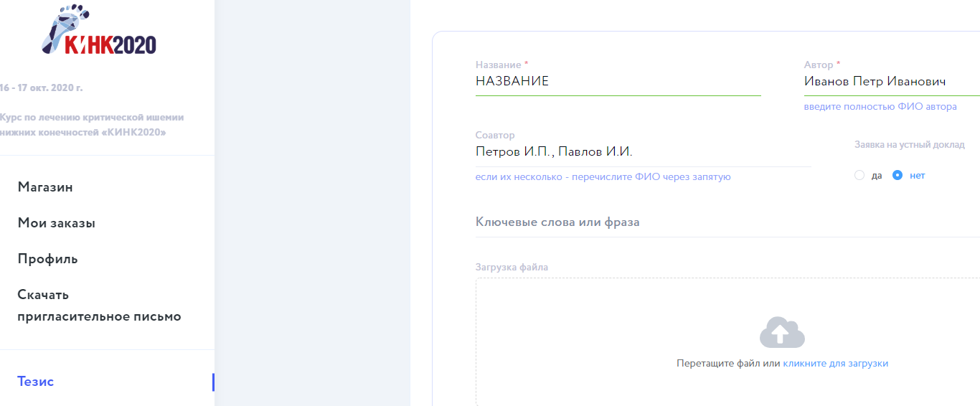Click the 'Загрузка файла' label
This screenshot has height=406, width=980.
(512, 268)
